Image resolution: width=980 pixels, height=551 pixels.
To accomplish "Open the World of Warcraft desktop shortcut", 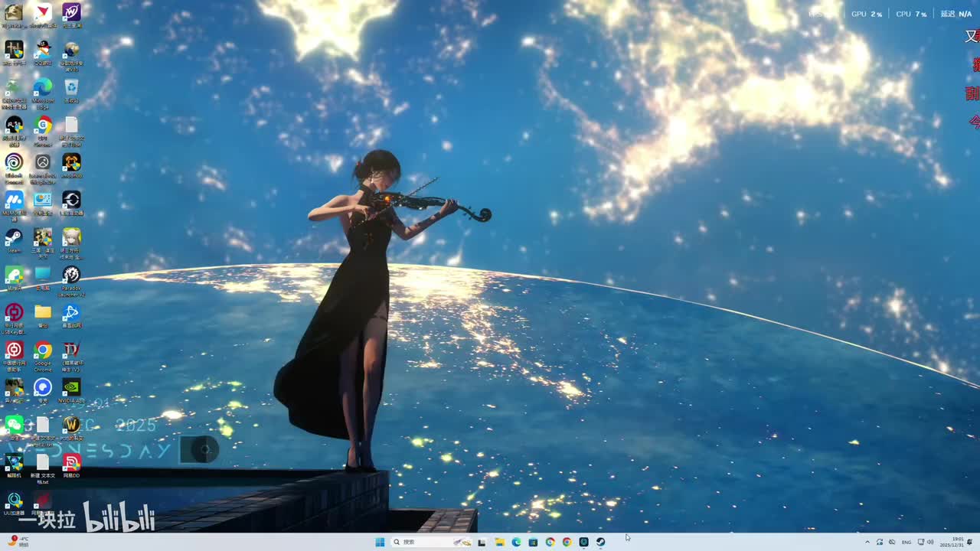I will pos(71,427).
